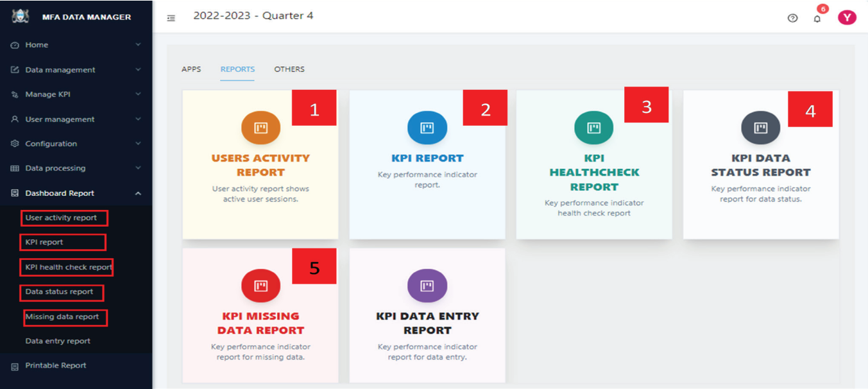The image size is (868, 389).
Task: Open Data status report in sidebar
Action: click(59, 291)
